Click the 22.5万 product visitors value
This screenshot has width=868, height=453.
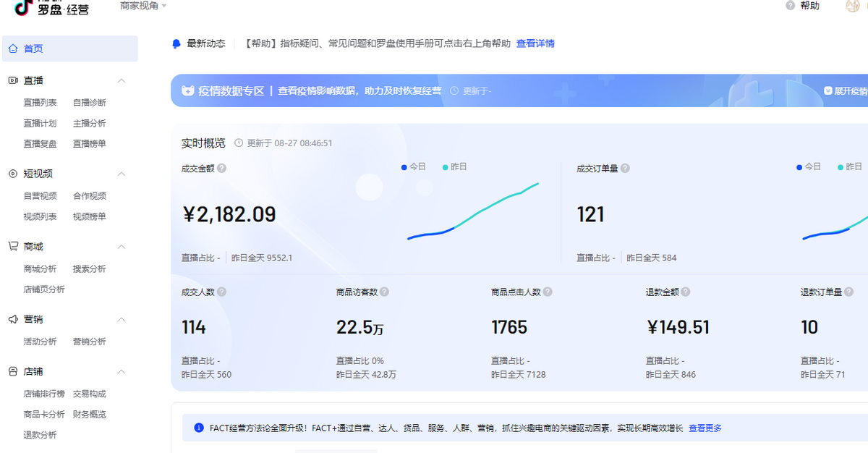point(360,328)
